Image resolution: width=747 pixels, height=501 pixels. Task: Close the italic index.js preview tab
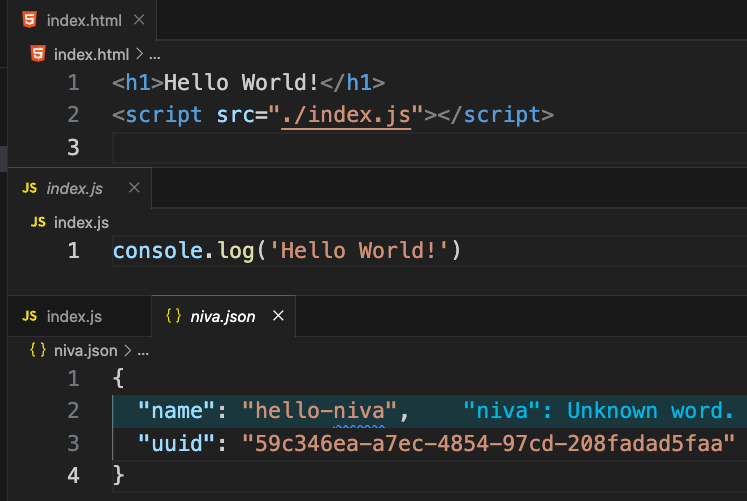point(134,188)
